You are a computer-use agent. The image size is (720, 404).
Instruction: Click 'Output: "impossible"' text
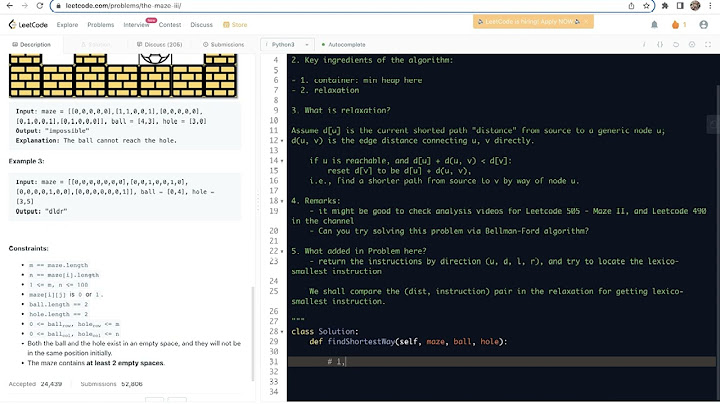52,131
